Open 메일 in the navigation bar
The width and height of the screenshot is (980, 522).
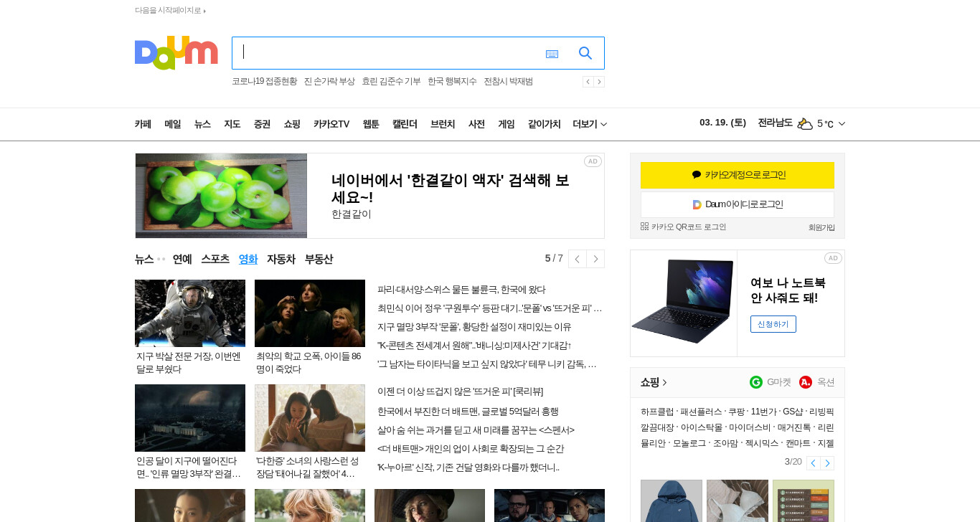(173, 124)
